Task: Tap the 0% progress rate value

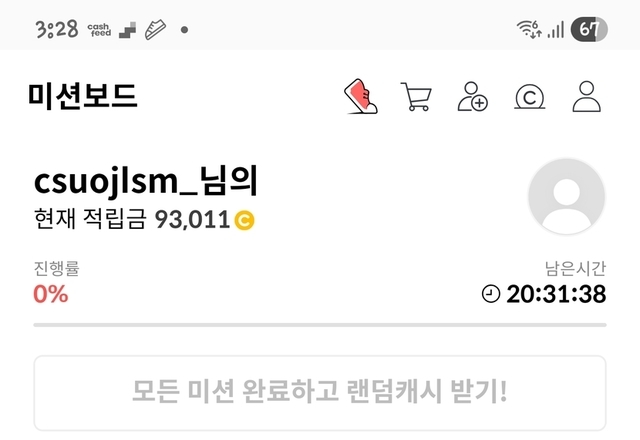Action: point(51,294)
